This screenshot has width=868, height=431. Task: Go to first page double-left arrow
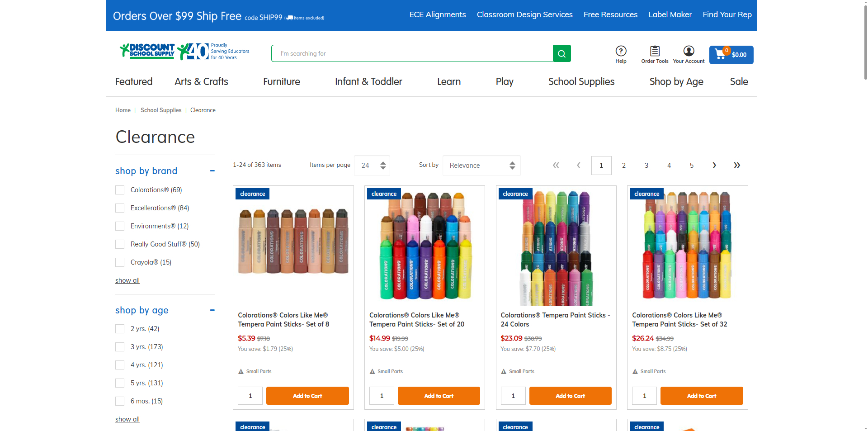pyautogui.click(x=556, y=165)
